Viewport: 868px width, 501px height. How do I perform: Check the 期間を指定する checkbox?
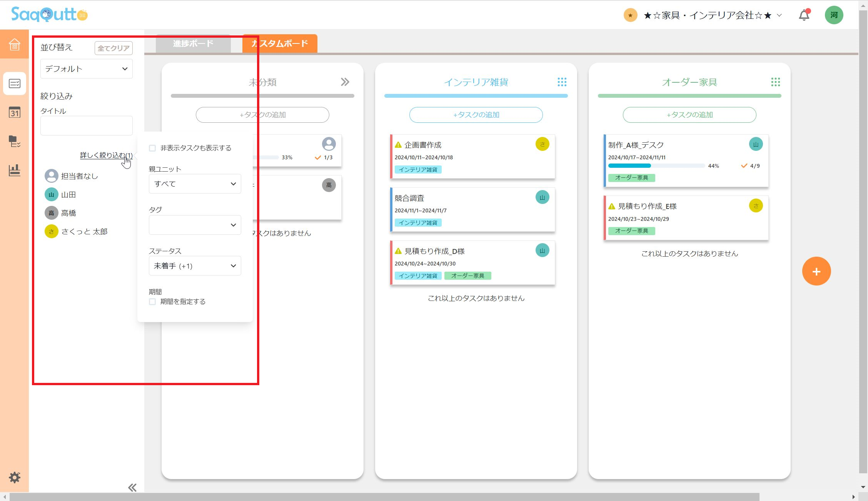(152, 302)
